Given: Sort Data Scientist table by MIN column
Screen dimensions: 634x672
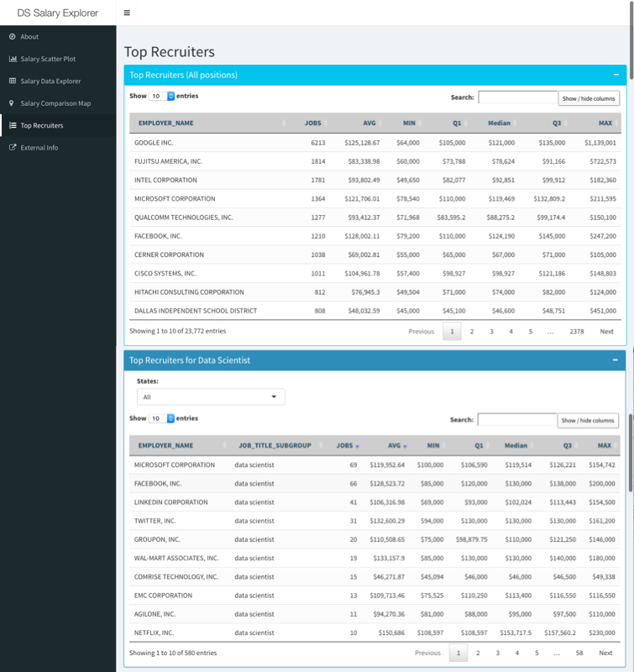Looking at the screenshot, I should pyautogui.click(x=433, y=446).
